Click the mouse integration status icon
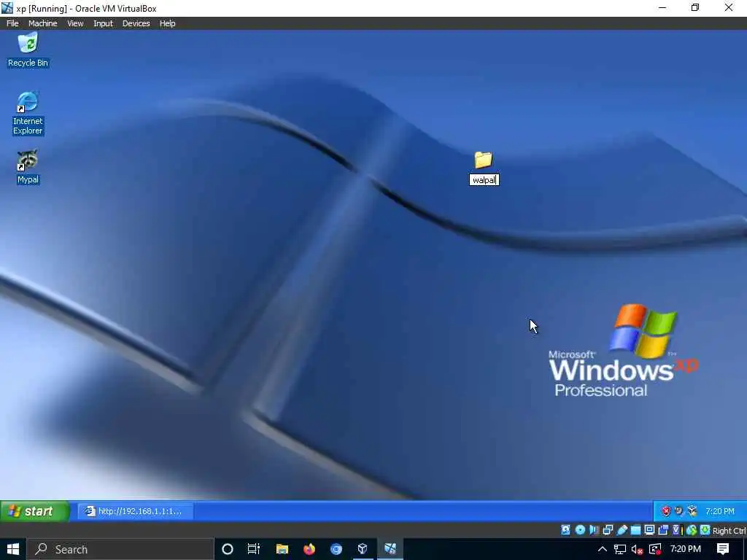Screen dimensions: 747x560 692,530
